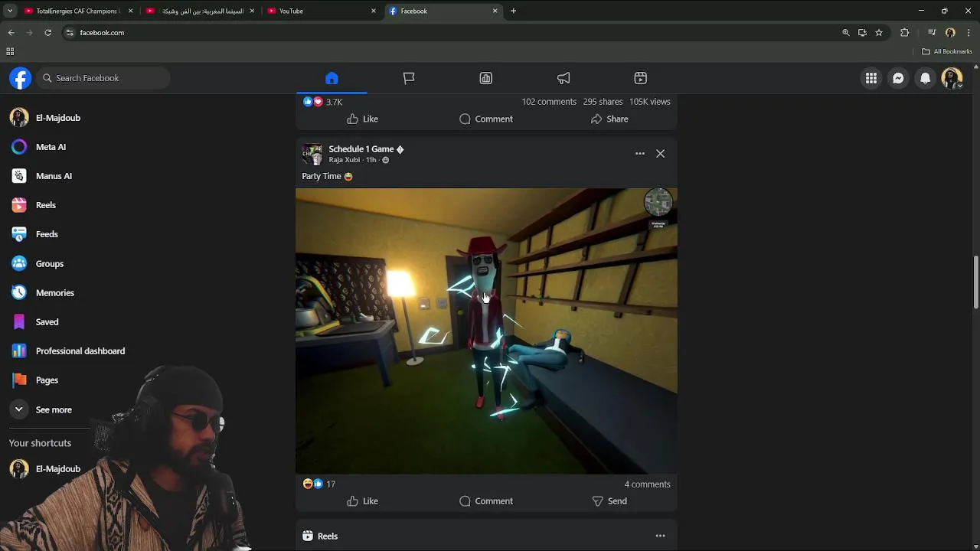The image size is (980, 551).
Task: Bookmark this page with star
Action: [x=879, y=32]
